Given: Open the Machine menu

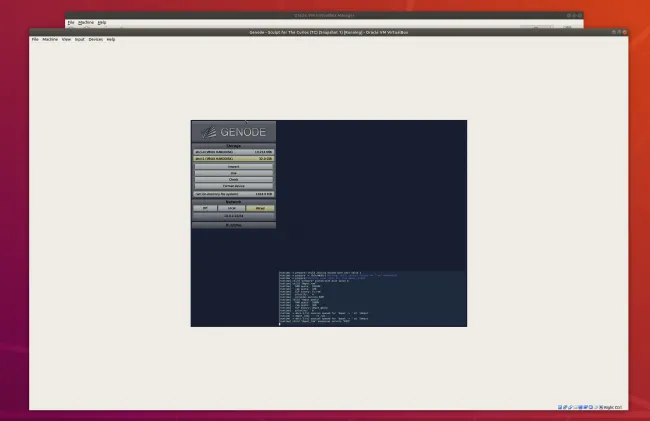Looking at the screenshot, I should tap(49, 40).
